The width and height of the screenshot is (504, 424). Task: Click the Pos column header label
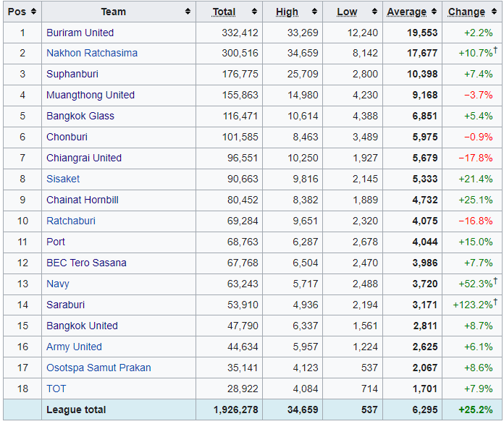(17, 12)
